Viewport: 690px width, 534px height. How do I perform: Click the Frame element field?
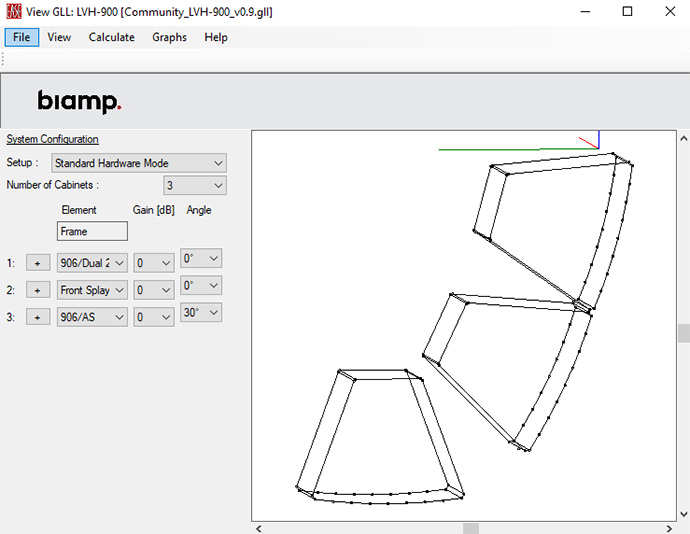pyautogui.click(x=92, y=232)
